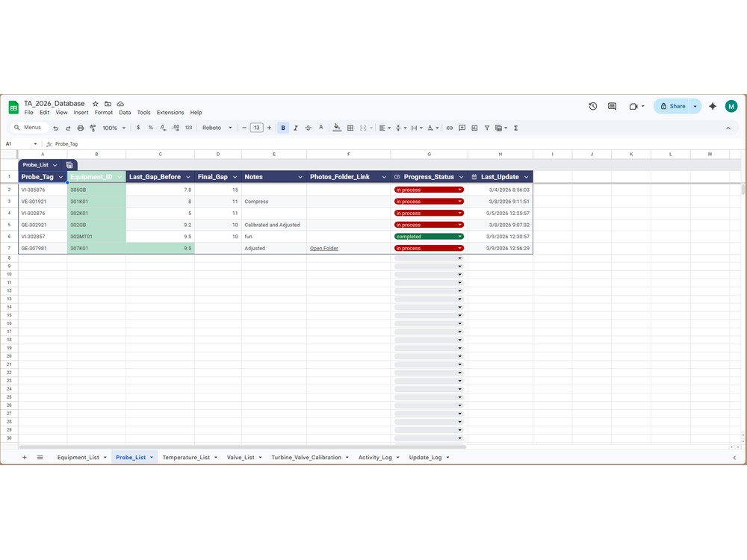The height and width of the screenshot is (560, 747).
Task: Click the font size field
Action: [x=257, y=128]
